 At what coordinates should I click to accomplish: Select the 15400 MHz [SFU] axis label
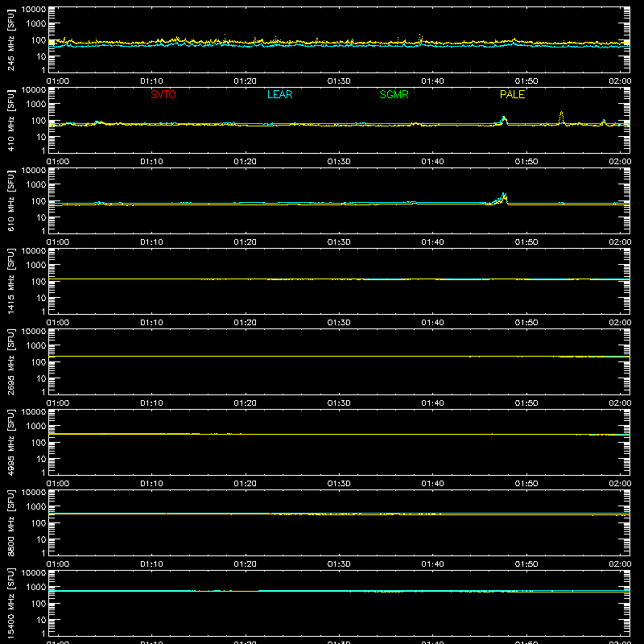[x=11, y=603]
